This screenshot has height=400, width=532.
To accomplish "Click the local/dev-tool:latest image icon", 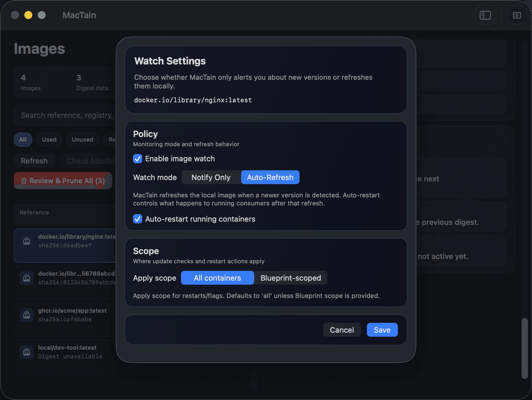I will coord(27,352).
